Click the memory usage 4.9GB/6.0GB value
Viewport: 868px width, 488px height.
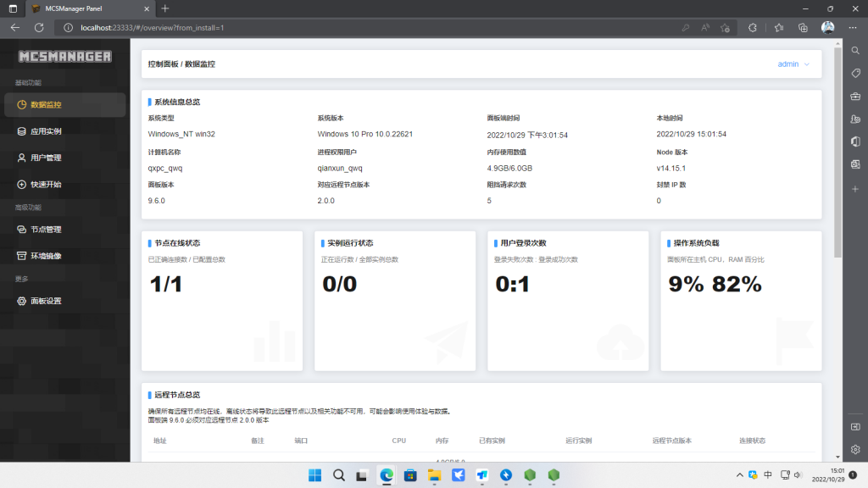[509, 169]
